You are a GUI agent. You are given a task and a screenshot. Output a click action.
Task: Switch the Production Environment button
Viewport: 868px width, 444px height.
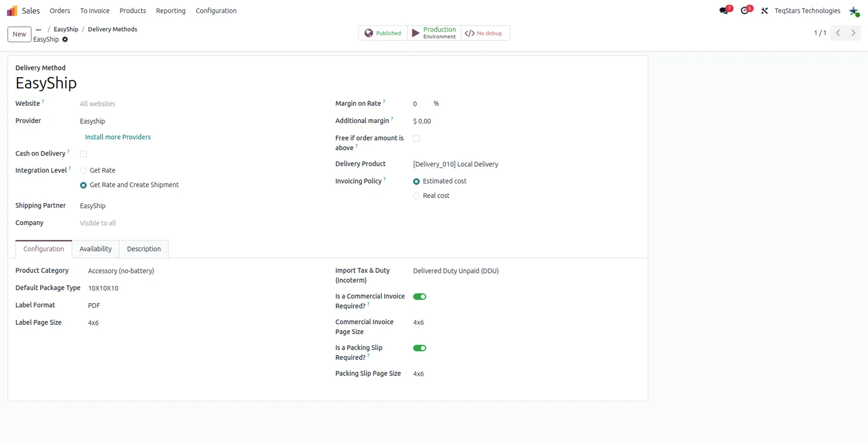point(434,33)
